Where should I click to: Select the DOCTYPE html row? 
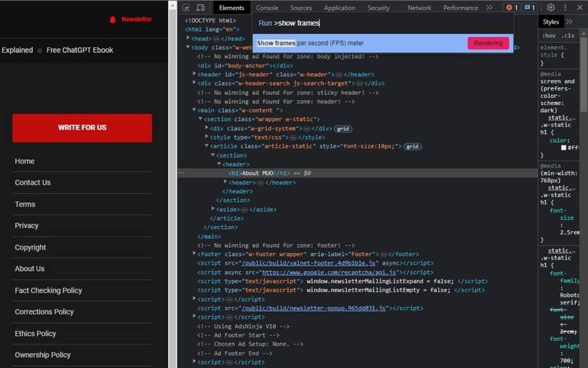[x=210, y=20]
